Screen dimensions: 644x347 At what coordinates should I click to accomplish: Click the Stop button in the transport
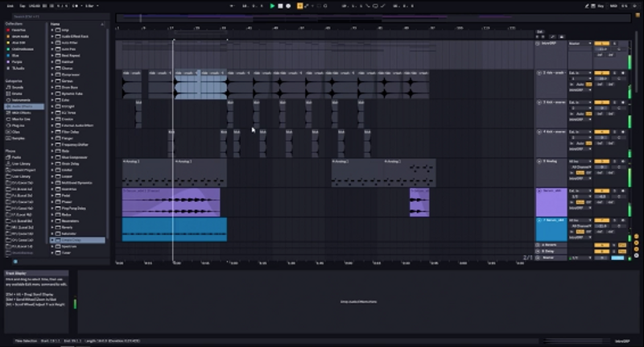tap(280, 6)
